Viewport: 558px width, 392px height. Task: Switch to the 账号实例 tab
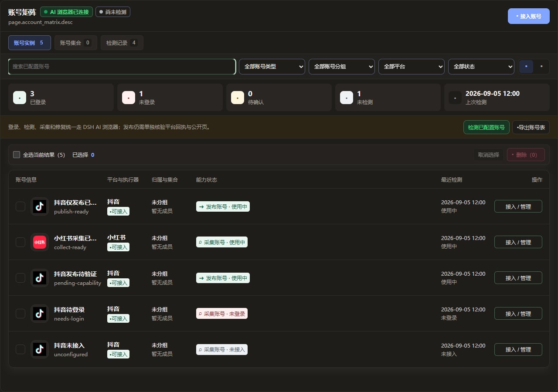point(30,43)
